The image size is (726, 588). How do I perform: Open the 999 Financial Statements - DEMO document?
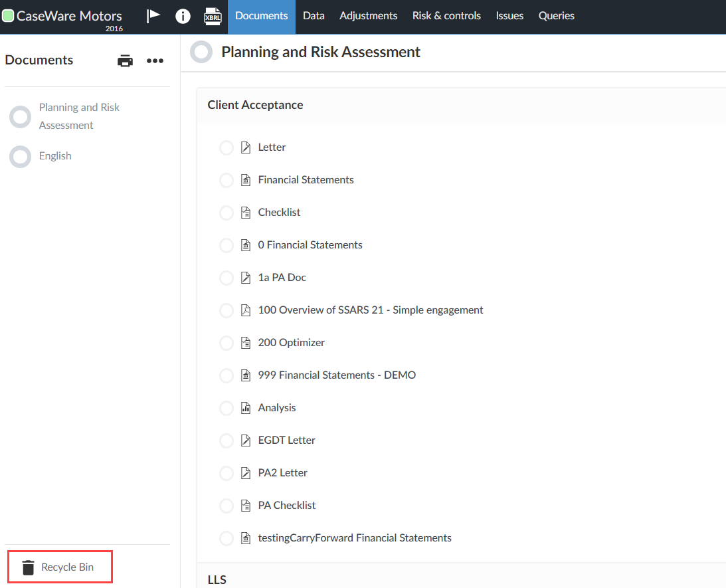(x=336, y=375)
